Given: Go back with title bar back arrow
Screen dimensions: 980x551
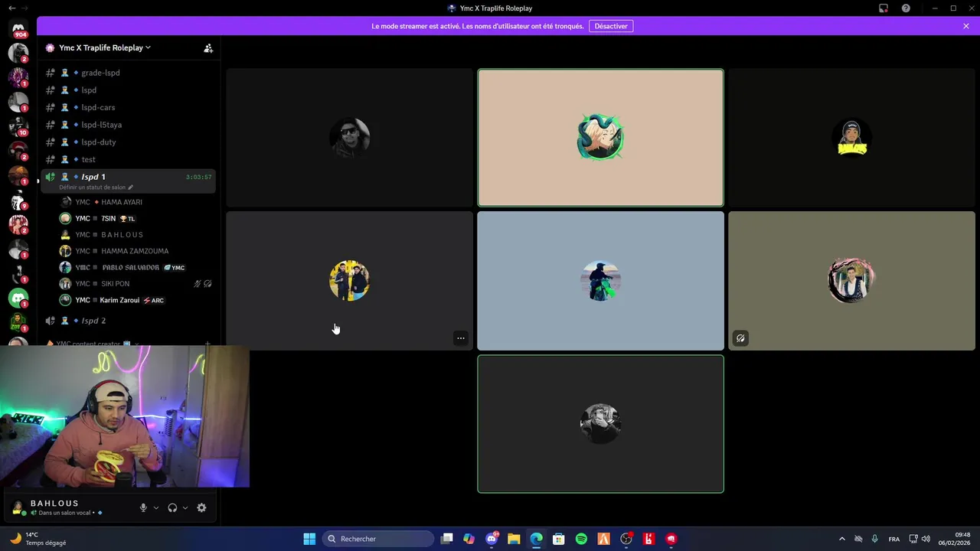Looking at the screenshot, I should pos(11,8).
